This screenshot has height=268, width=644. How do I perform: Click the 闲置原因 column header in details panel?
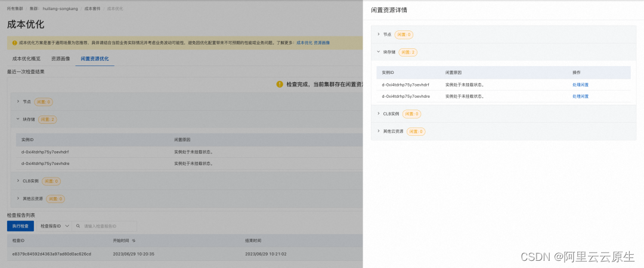453,73
